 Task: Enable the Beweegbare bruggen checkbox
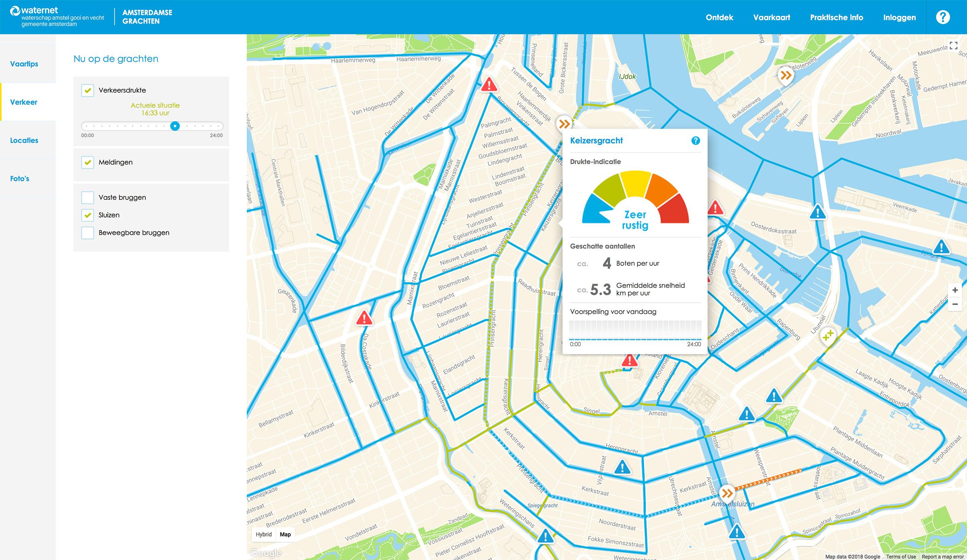pyautogui.click(x=87, y=233)
